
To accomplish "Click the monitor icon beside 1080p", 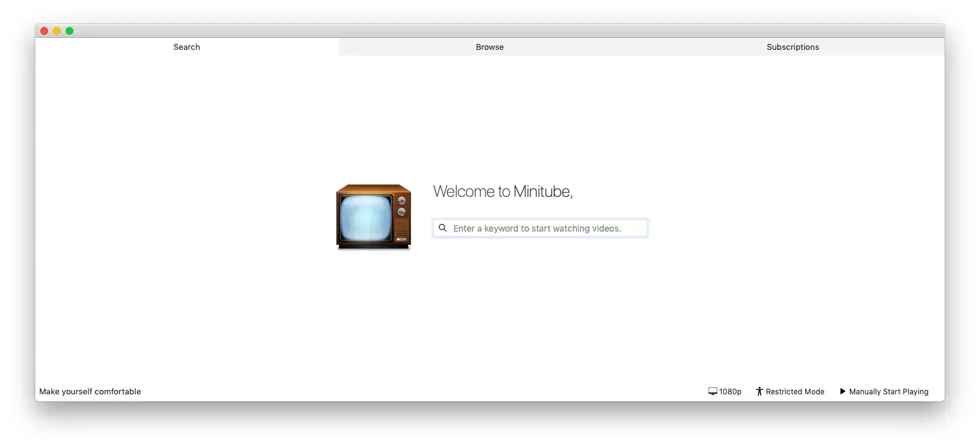I will pos(713,392).
